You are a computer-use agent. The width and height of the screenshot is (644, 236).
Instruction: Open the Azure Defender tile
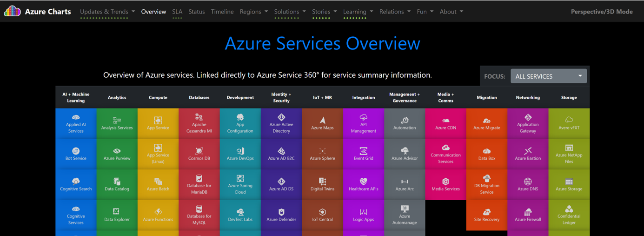coord(281,216)
